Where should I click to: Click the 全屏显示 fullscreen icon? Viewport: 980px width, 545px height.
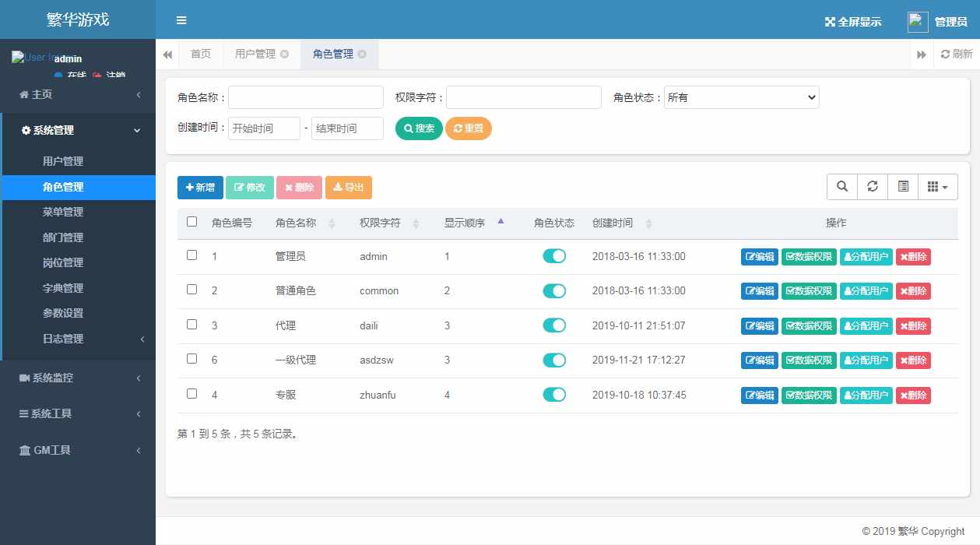tap(830, 22)
